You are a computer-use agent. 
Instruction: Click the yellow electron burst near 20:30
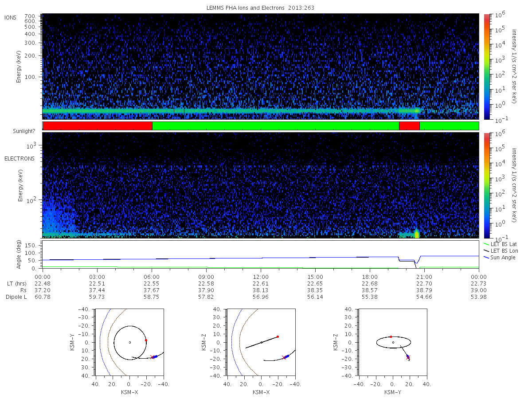tap(416, 234)
